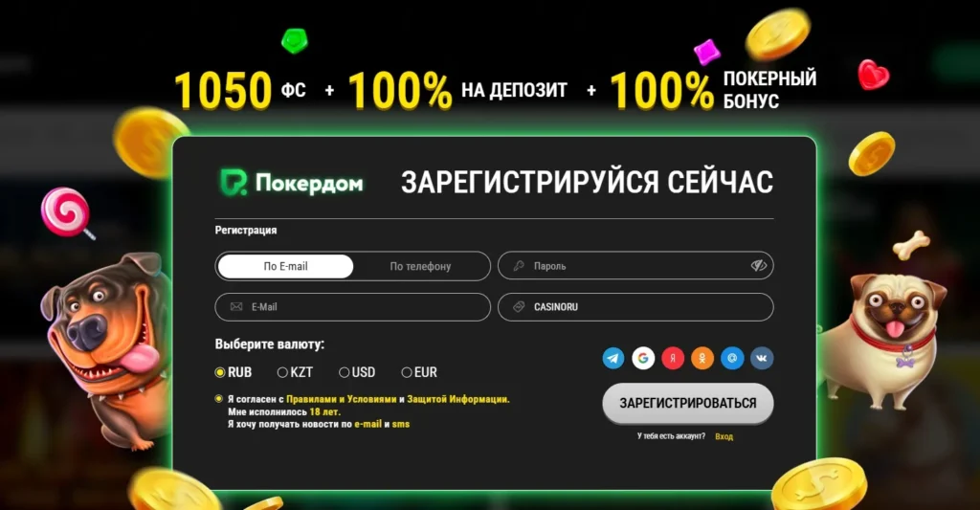Choose USD currency radio button
This screenshot has width=980, height=510.
pyautogui.click(x=345, y=372)
